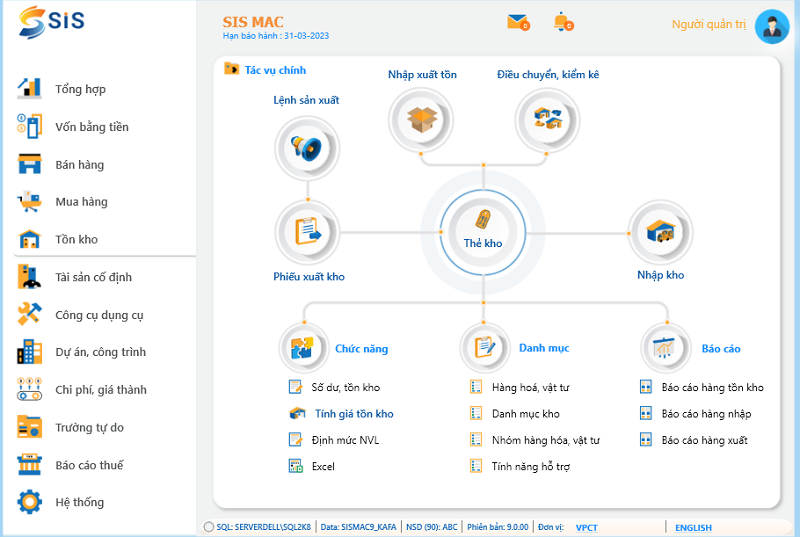Screen dimensions: 800x537
Task: Click the SIS logo
Action: click(51, 21)
